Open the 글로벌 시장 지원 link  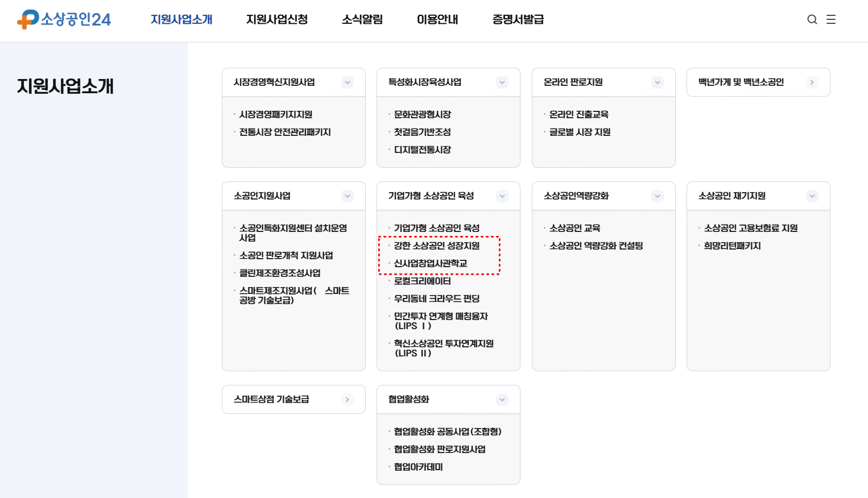point(580,132)
